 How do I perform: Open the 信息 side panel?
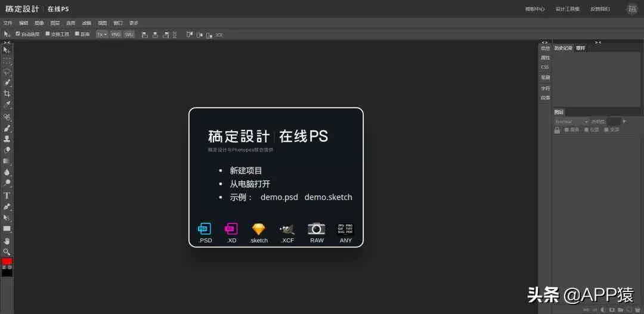(x=545, y=48)
